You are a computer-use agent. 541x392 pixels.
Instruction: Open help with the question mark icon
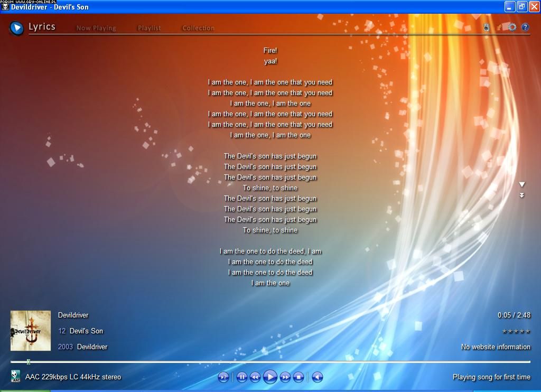(525, 27)
